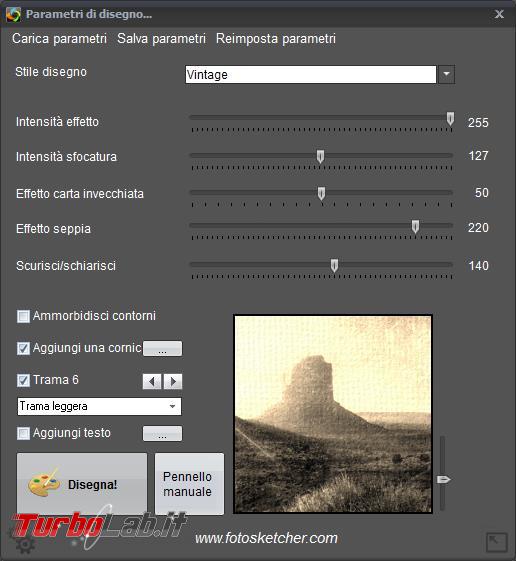Open text options button next to Aggiungi testo
516x561 pixels.
162,434
